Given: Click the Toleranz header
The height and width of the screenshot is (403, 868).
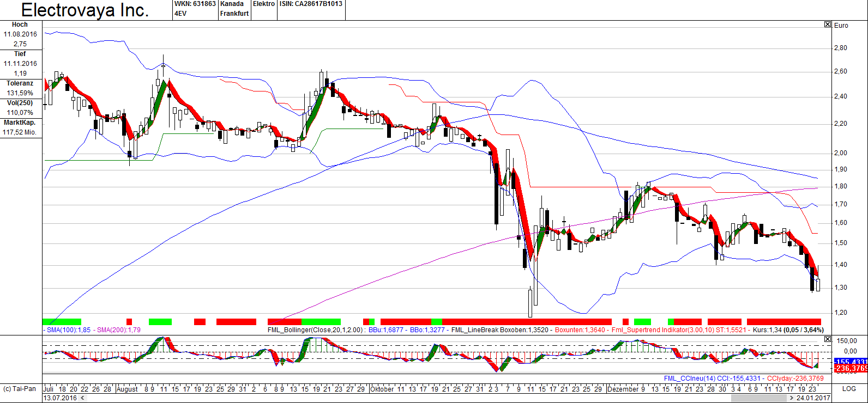Looking at the screenshot, I should point(20,83).
